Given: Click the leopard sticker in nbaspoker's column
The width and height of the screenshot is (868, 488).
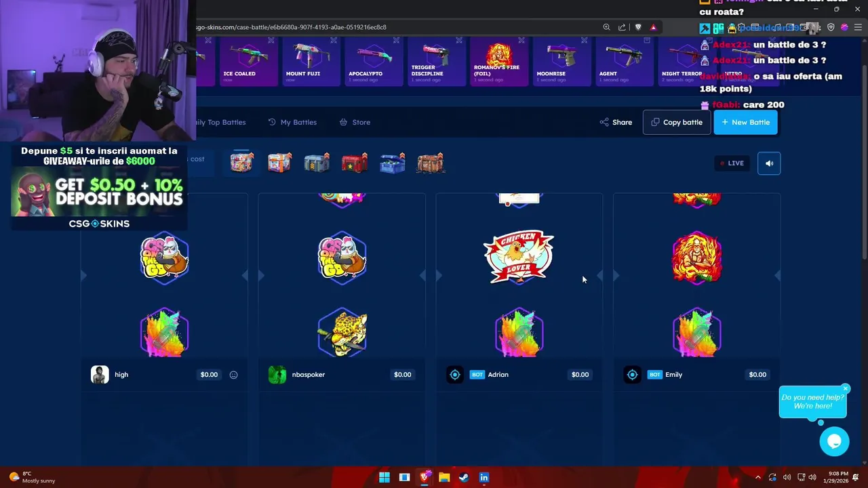Looking at the screenshot, I should pos(342,333).
